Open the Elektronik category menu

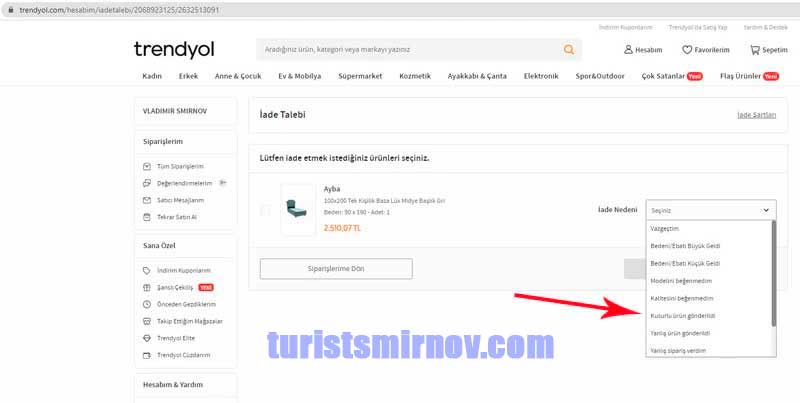pos(541,76)
